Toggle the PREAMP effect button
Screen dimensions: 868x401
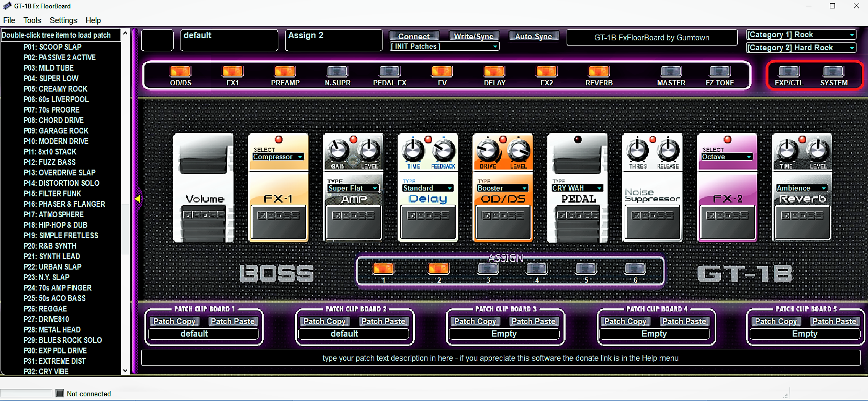[285, 71]
